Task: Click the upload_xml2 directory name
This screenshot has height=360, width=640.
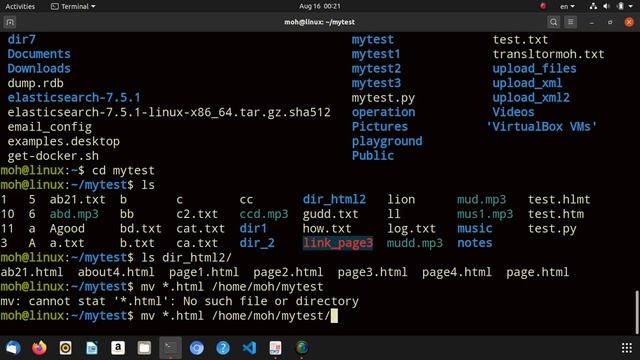Action: [531, 98]
